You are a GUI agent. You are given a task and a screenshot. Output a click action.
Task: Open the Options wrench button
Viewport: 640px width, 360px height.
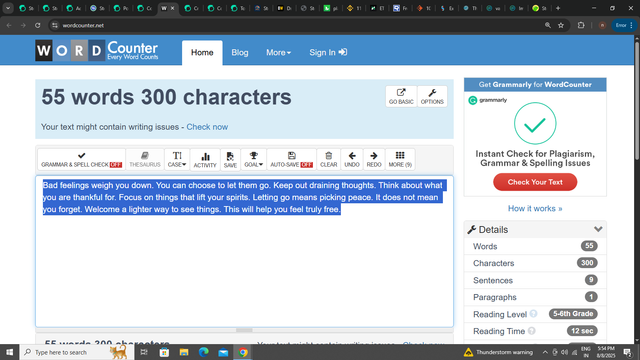(x=432, y=96)
